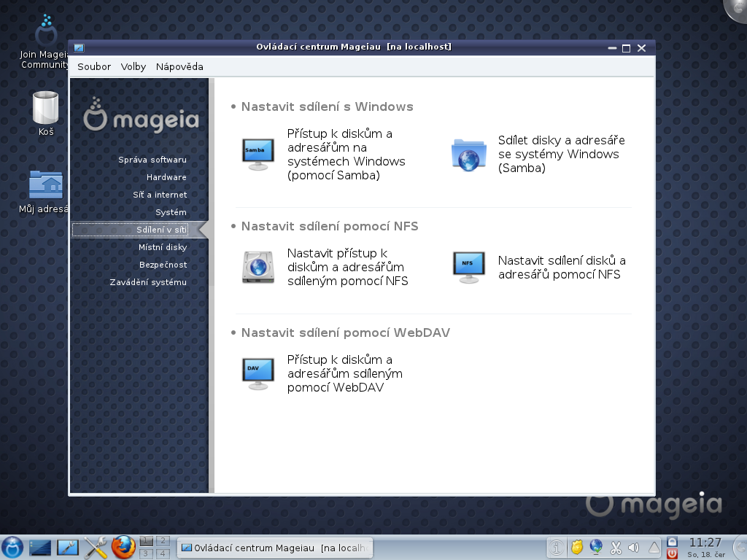Open 'Sdílet disky a adresáře se systémy Windows' link
The width and height of the screenshot is (747, 560).
561,154
